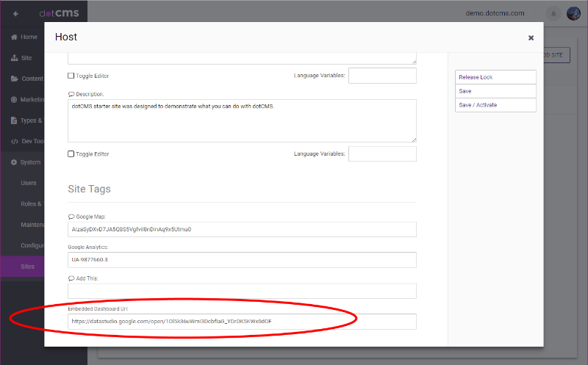Click the dotCMS logo
This screenshot has width=588, height=365.
click(x=60, y=13)
